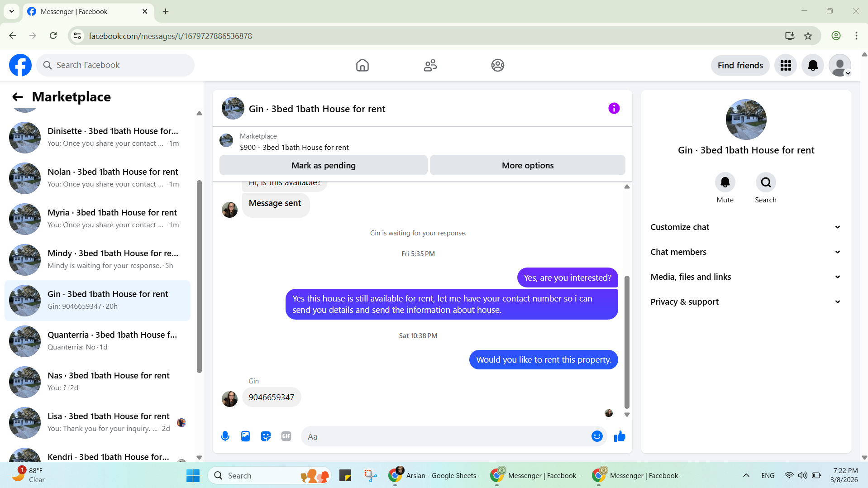Open the account profile avatar menu

coord(840,66)
